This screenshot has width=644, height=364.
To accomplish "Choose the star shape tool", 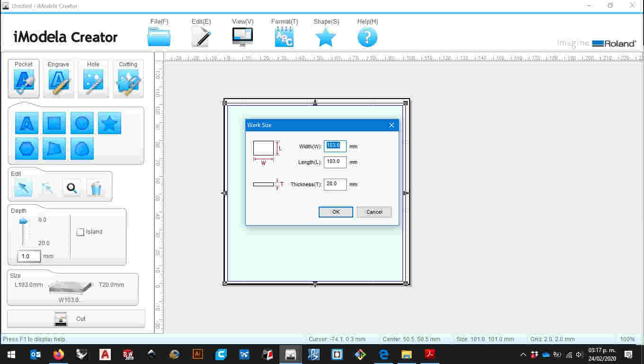I will [x=109, y=123].
